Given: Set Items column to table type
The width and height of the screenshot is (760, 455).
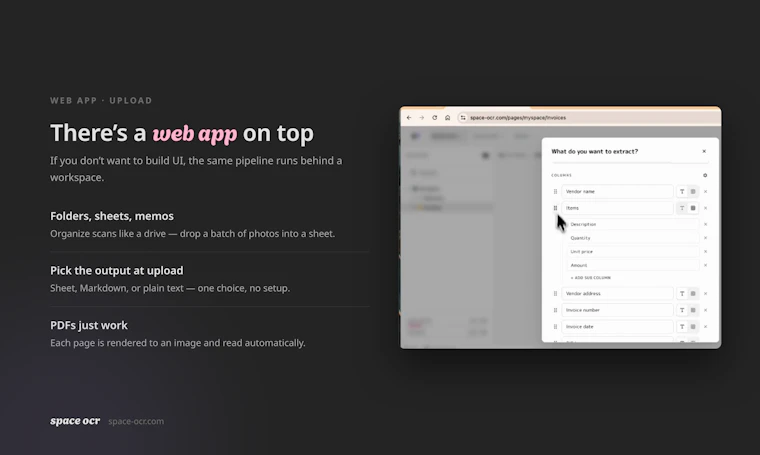Looking at the screenshot, I should 693,208.
